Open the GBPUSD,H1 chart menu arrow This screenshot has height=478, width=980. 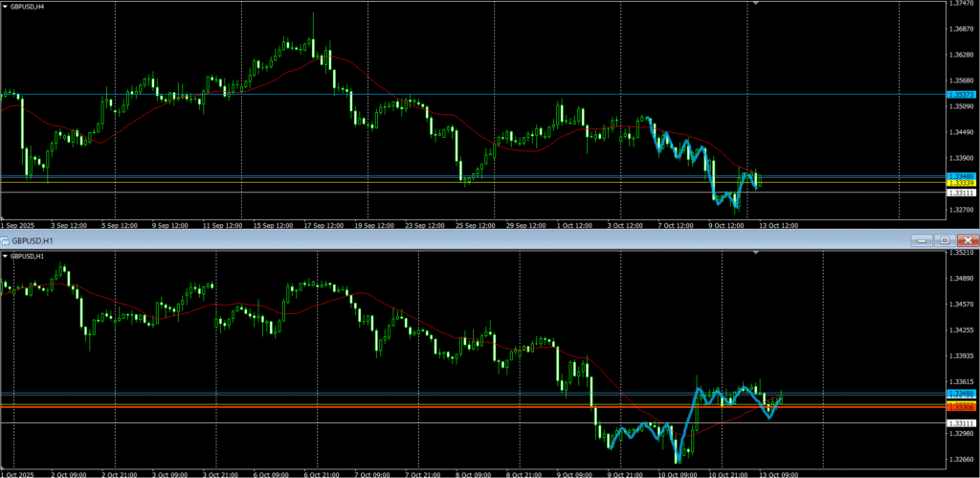pos(5,256)
